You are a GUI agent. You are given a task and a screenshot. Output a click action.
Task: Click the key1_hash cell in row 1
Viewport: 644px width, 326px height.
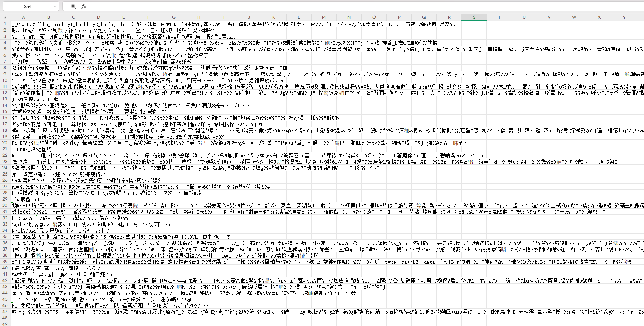click(x=73, y=24)
